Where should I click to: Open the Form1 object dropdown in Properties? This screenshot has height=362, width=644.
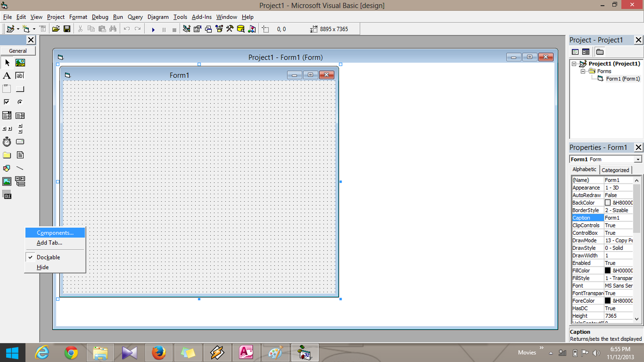coord(638,159)
